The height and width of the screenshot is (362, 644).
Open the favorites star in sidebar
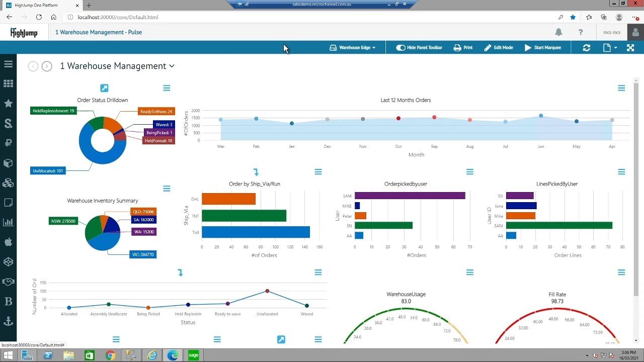(x=8, y=103)
